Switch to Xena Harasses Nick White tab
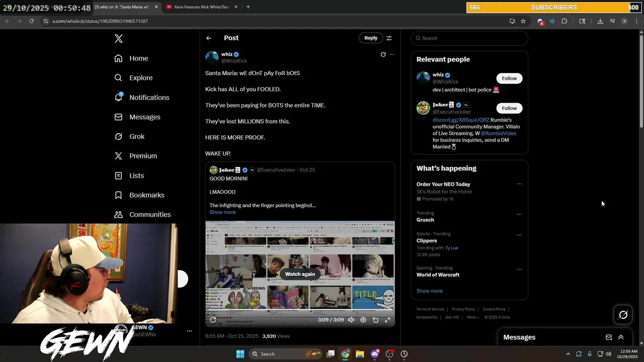Image resolution: width=644 pixels, height=362 pixels. point(201,7)
